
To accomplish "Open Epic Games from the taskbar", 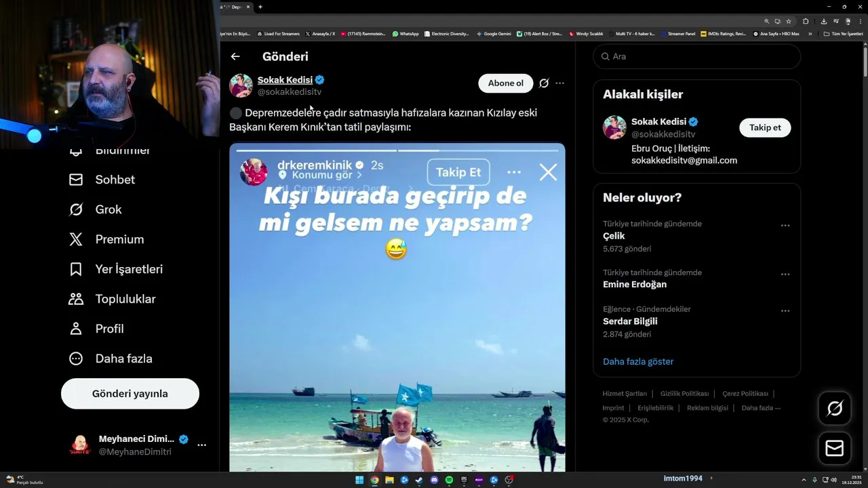I will pyautogui.click(x=464, y=481).
